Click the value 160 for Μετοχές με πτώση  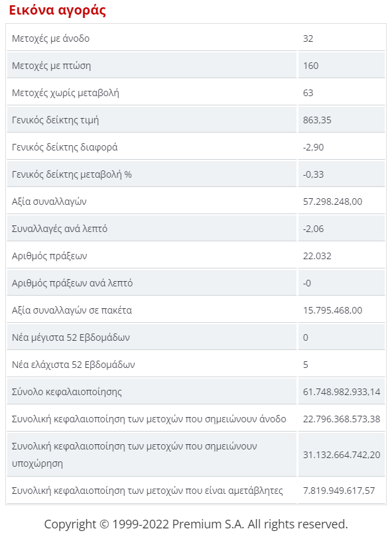pos(310,66)
